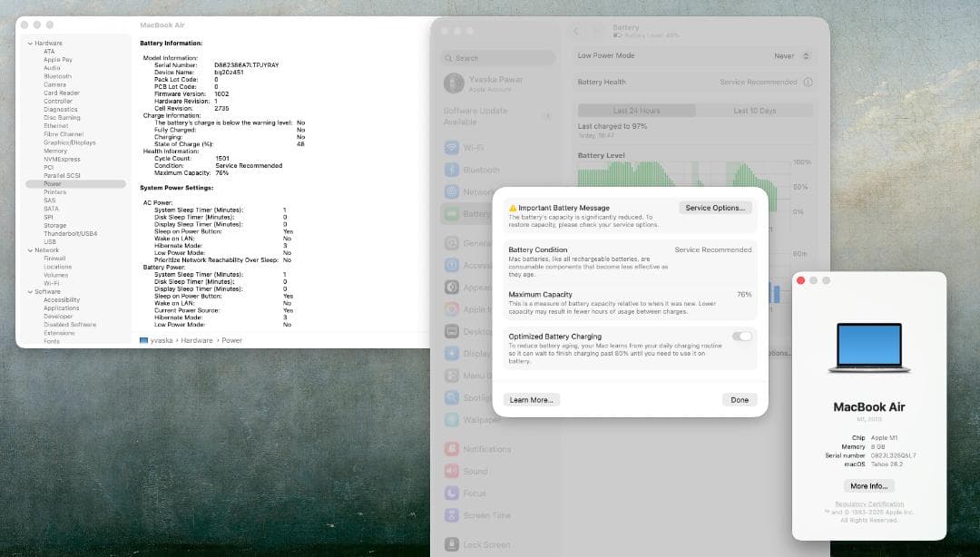Open Software Update Available in Settings sidebar

tap(497, 115)
